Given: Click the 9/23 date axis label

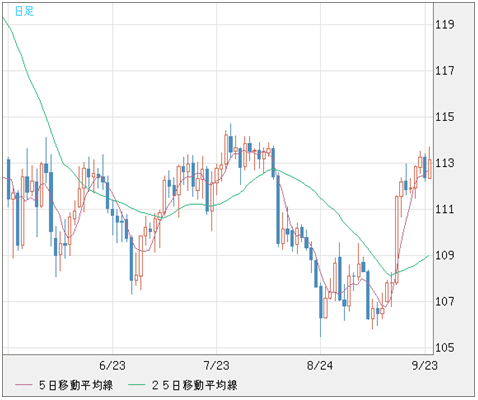Looking at the screenshot, I should coord(424,365).
